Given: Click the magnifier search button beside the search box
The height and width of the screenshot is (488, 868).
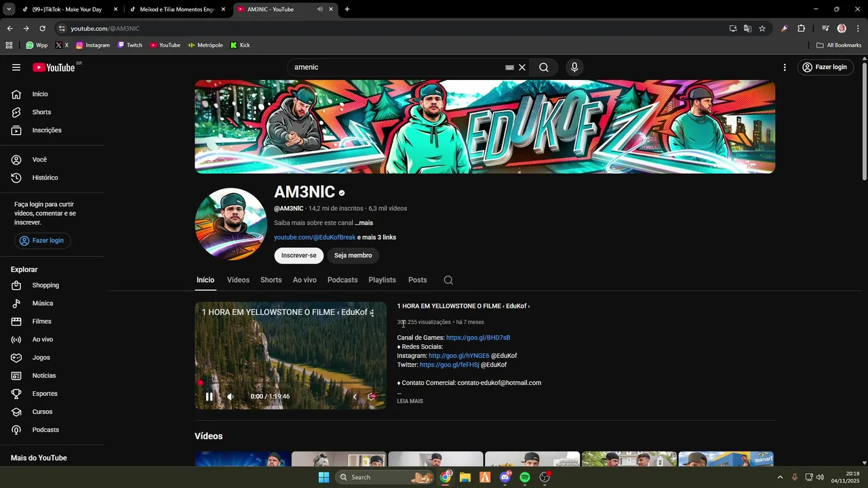Looking at the screenshot, I should point(544,67).
